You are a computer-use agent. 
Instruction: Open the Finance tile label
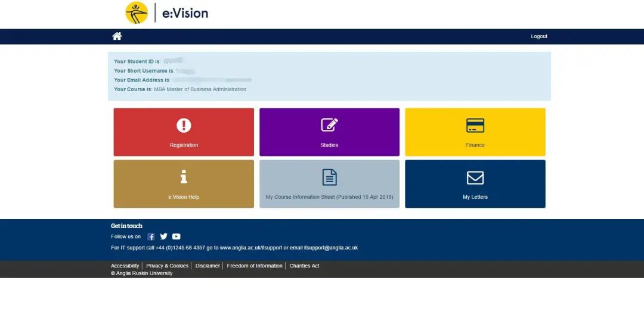(475, 145)
